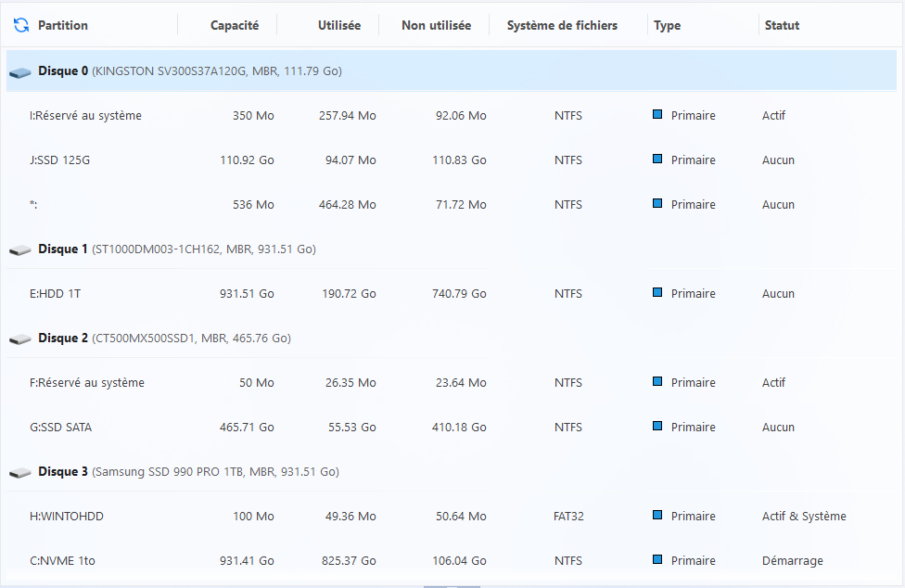Select partition C:NVME 1to
This screenshot has width=905, height=588.
[452, 560]
